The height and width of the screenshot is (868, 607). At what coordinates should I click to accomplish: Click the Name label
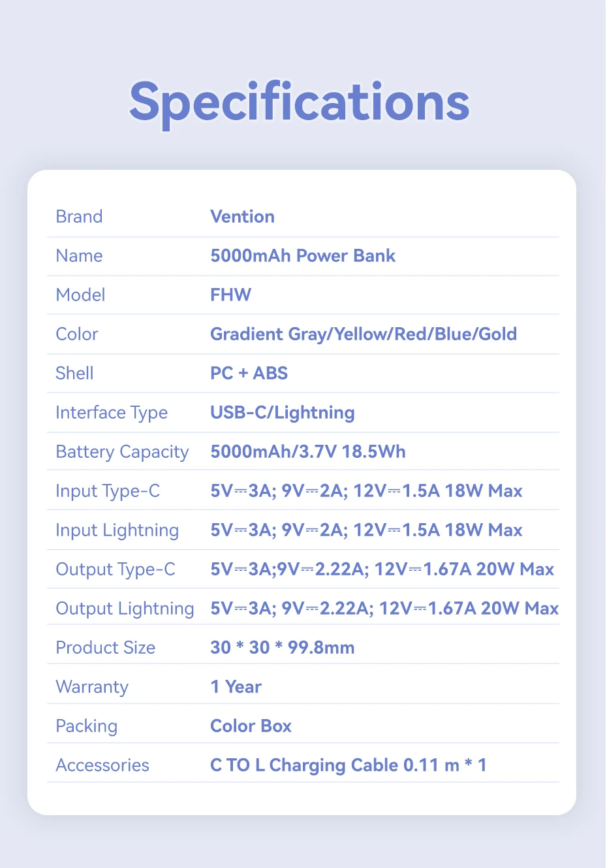tap(79, 255)
